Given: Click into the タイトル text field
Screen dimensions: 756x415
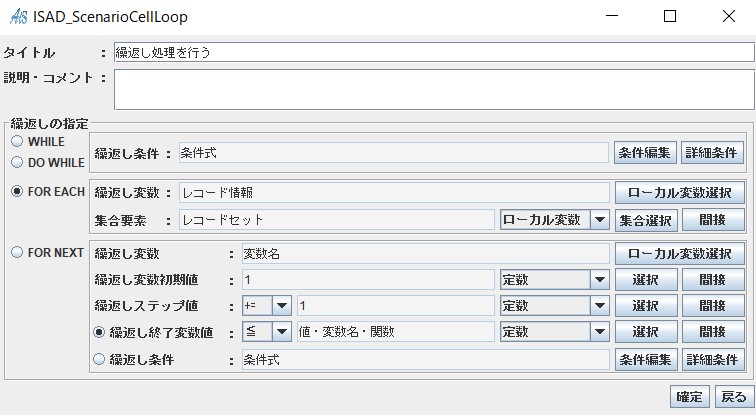Looking at the screenshot, I should coord(434,52).
